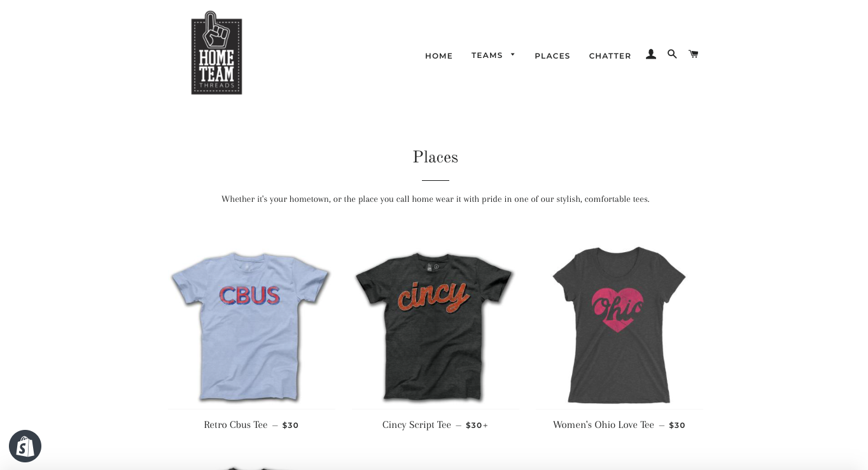Click the $30+ price of Cincy Script Tee

pyautogui.click(x=477, y=425)
